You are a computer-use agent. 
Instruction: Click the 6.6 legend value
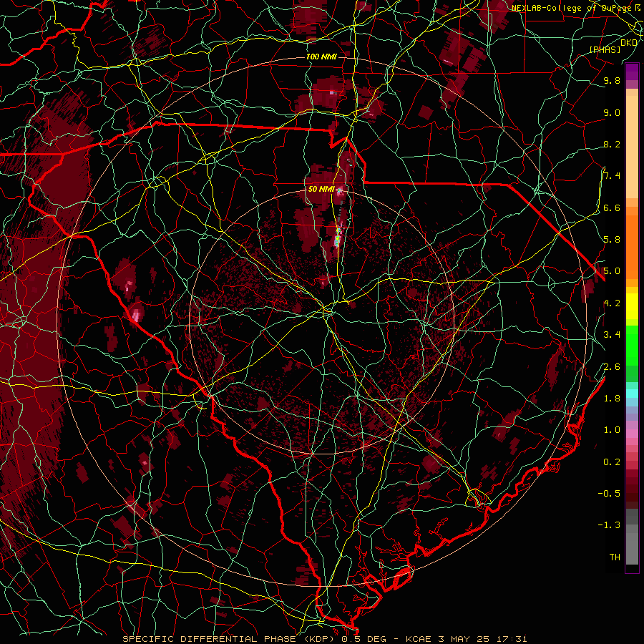point(612,208)
